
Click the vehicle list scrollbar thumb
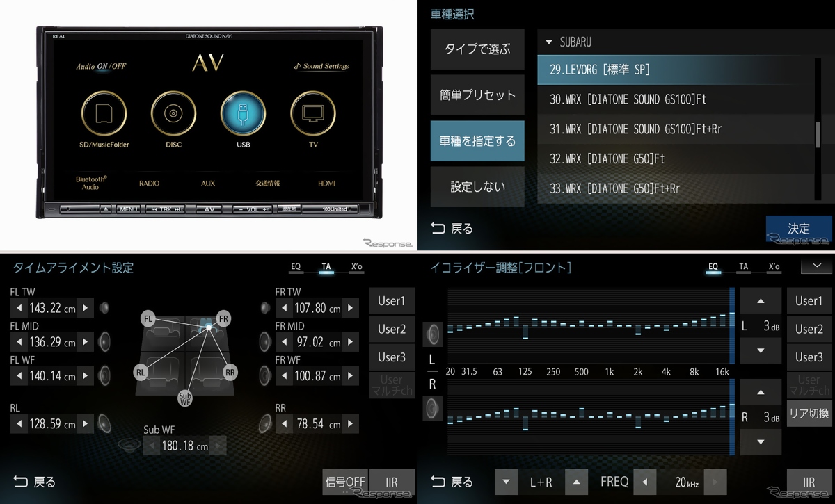[x=818, y=134]
